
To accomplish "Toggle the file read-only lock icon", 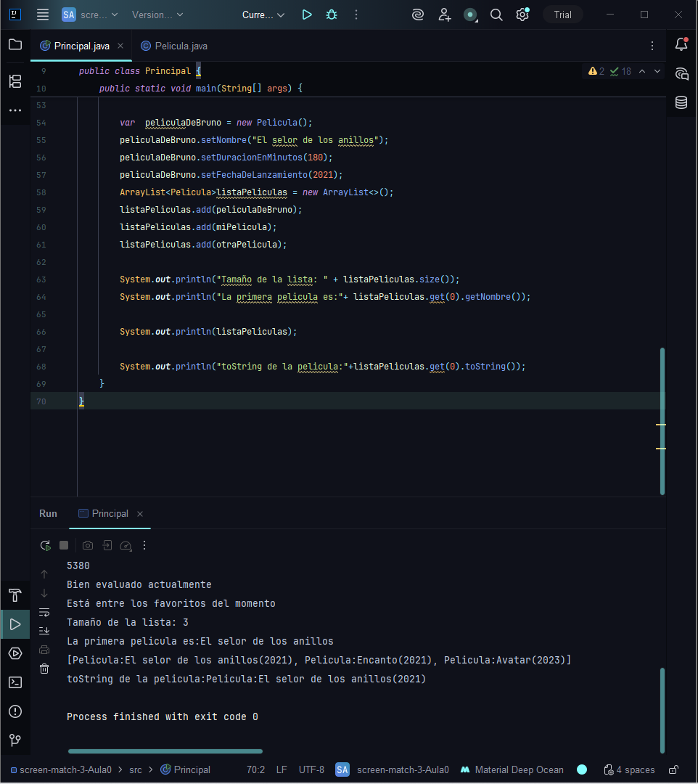I will [674, 769].
